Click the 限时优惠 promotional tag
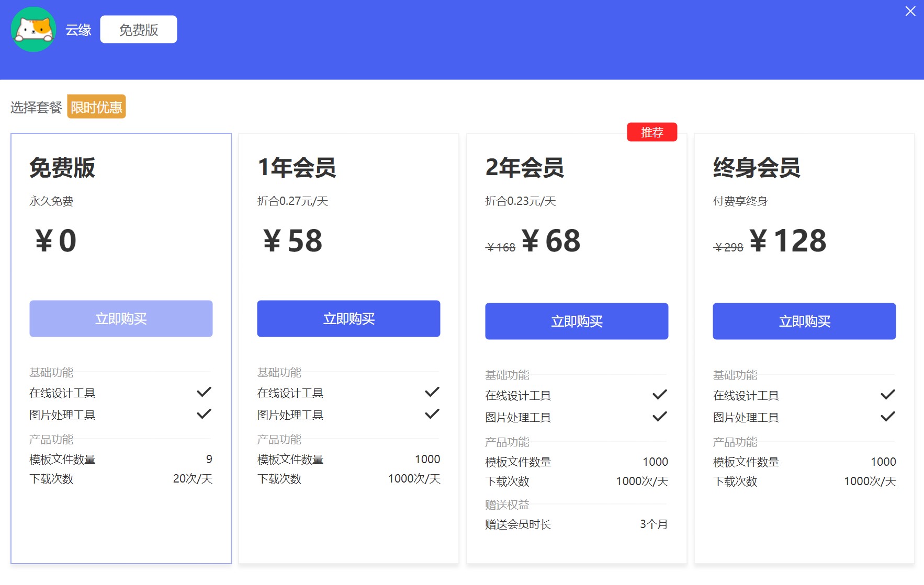This screenshot has width=924, height=585. pos(96,107)
